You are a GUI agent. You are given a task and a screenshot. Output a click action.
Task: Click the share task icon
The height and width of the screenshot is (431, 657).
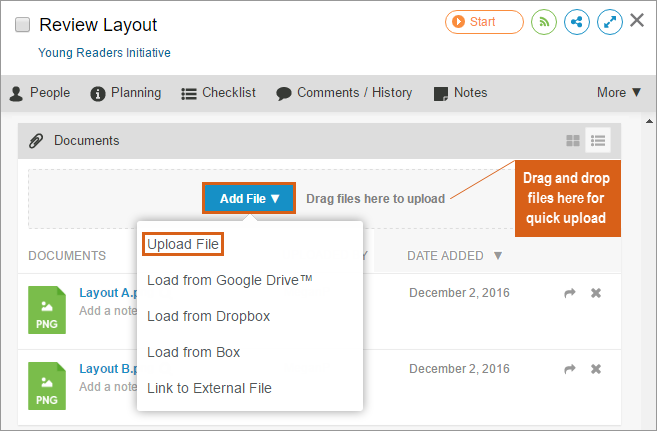pyautogui.click(x=576, y=22)
